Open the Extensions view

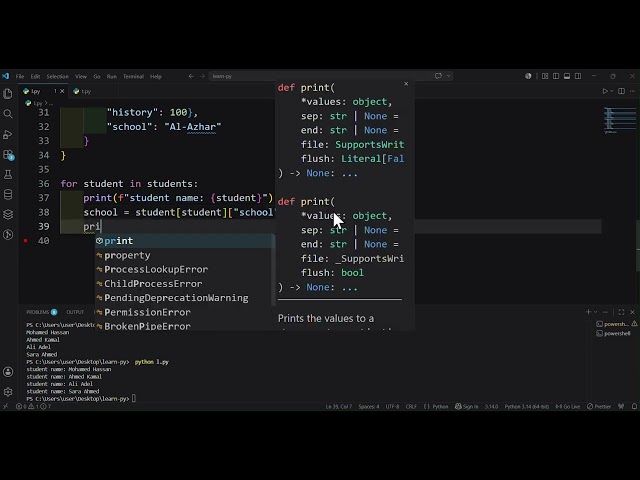click(x=8, y=155)
